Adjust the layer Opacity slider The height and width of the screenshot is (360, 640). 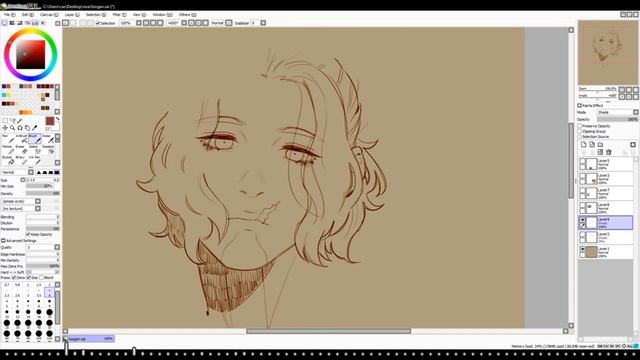pyautogui.click(x=618, y=119)
